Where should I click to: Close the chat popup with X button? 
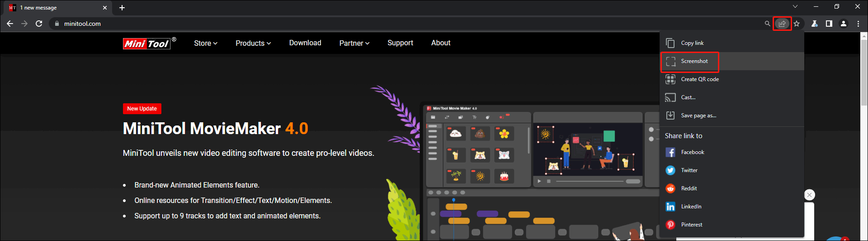point(809,195)
